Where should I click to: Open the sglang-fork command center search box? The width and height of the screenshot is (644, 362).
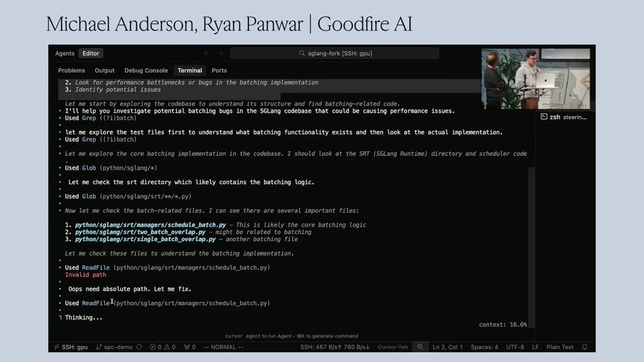click(335, 53)
